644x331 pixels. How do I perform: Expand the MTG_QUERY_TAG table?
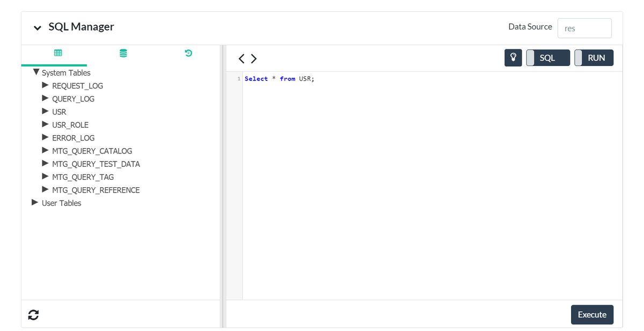click(x=46, y=176)
